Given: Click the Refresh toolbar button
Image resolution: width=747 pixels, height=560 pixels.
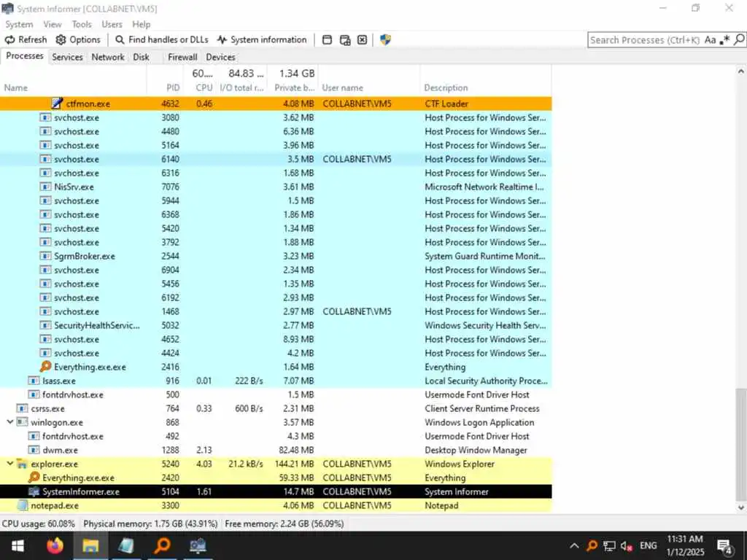Looking at the screenshot, I should [26, 39].
